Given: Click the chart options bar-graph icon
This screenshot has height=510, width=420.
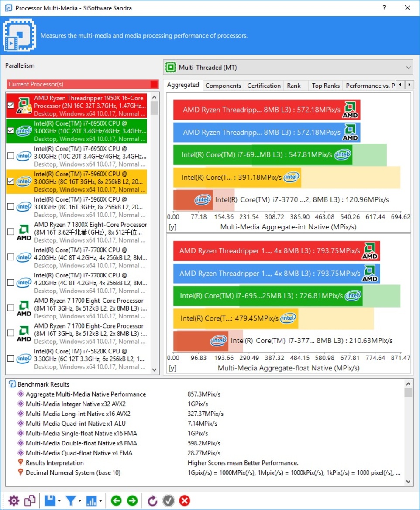Looking at the screenshot, I should [x=92, y=500].
